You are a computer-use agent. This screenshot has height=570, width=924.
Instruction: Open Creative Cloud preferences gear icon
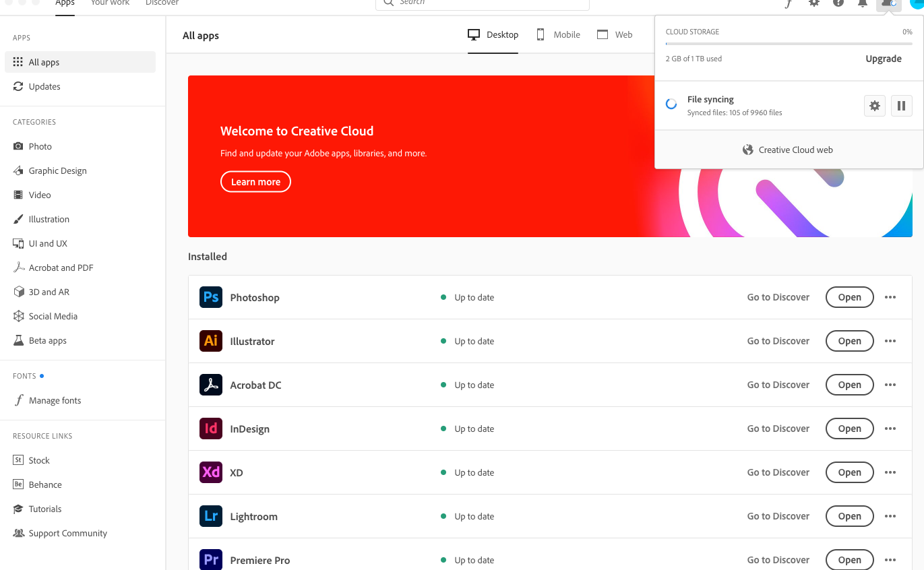click(x=813, y=3)
